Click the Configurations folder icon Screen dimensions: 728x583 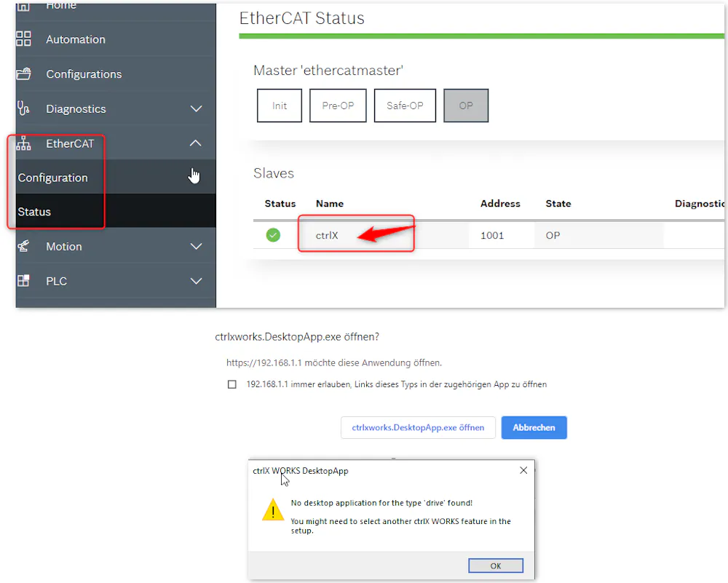pyautogui.click(x=23, y=74)
